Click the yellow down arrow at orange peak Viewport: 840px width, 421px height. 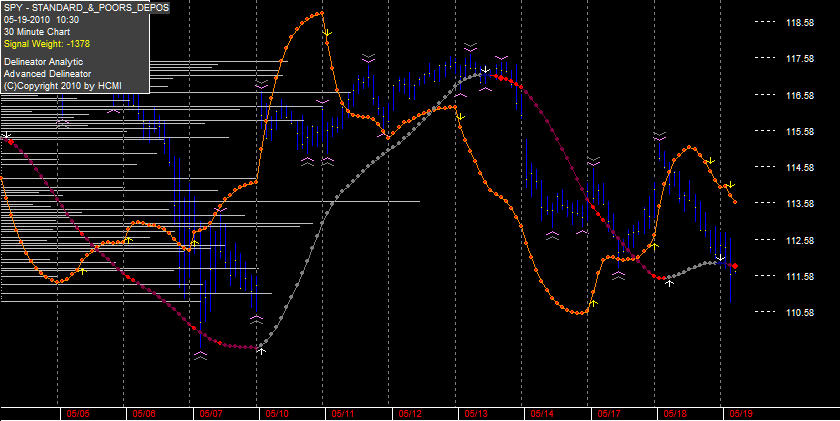click(x=327, y=33)
